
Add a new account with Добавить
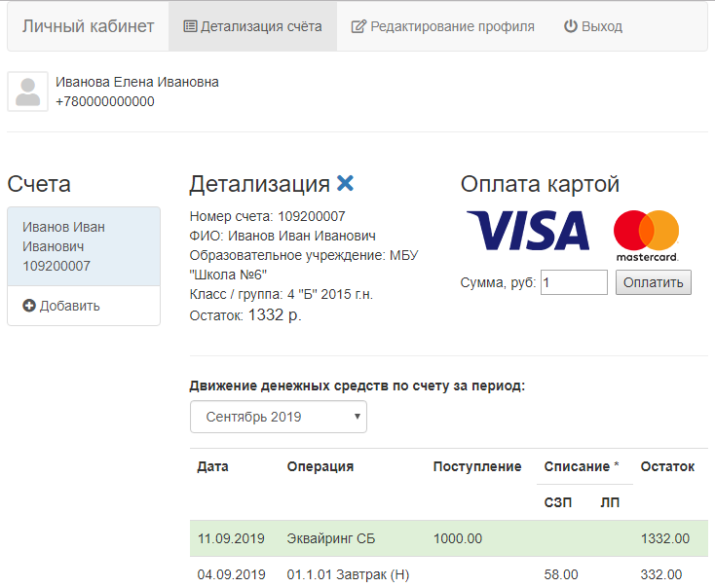point(84,306)
